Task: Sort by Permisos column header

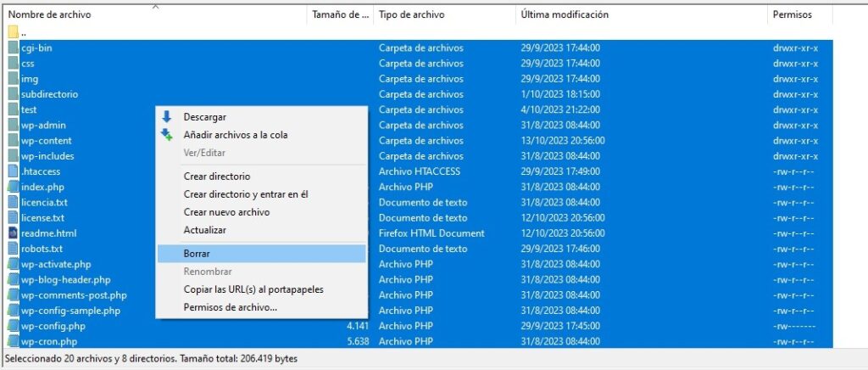Action: click(800, 14)
